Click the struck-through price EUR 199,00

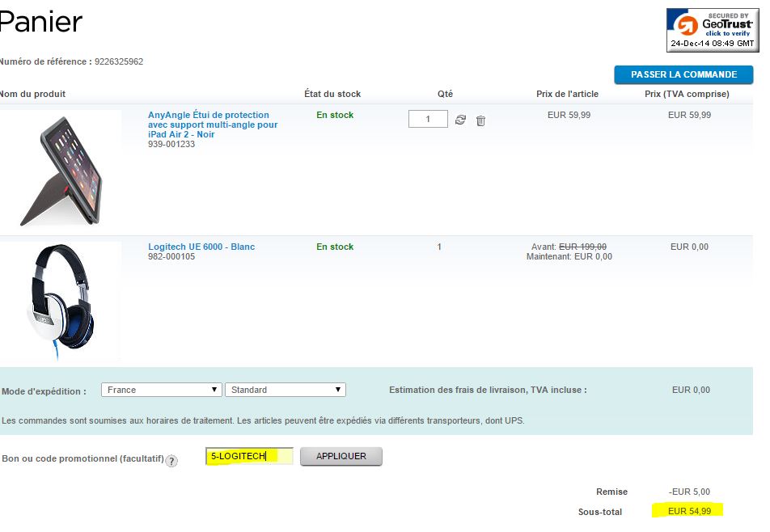pos(583,247)
